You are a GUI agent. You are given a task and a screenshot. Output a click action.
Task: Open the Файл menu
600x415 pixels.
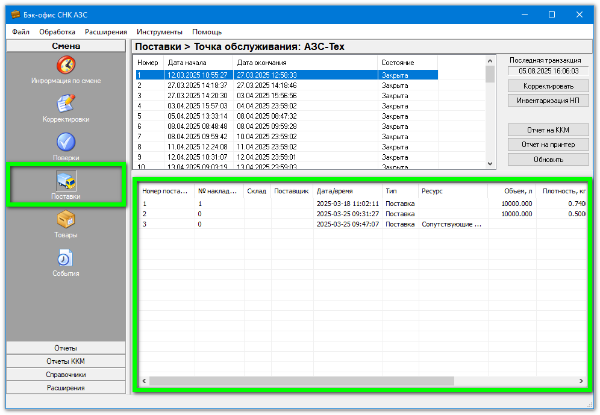coord(21,33)
